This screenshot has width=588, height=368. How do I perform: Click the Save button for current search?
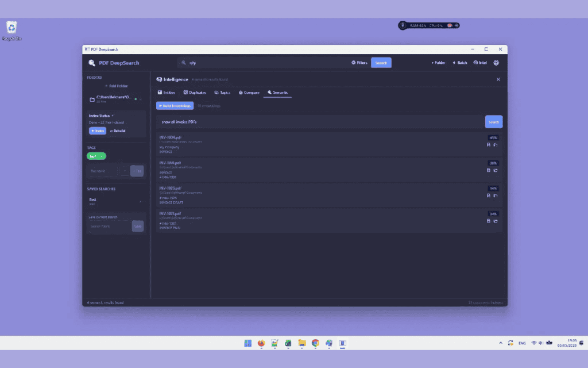tap(138, 226)
